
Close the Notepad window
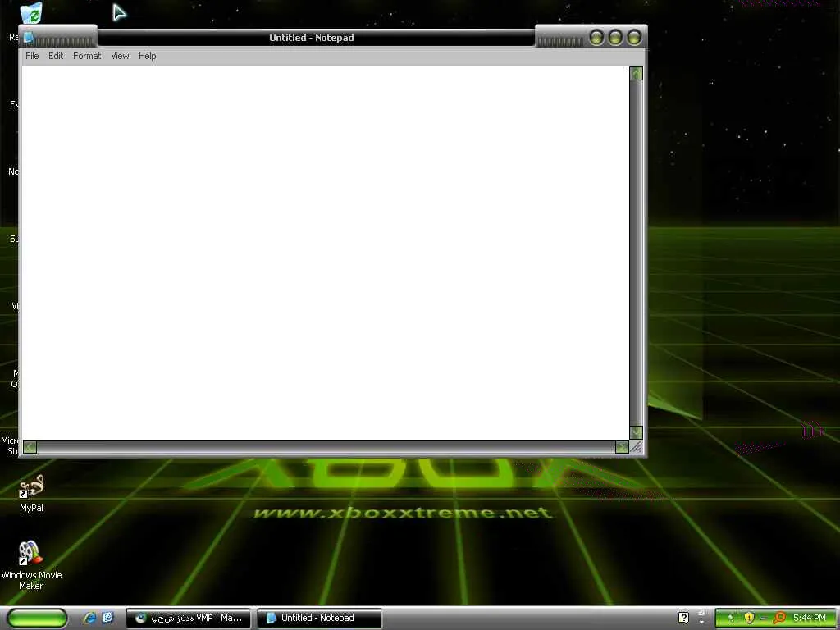tap(634, 38)
